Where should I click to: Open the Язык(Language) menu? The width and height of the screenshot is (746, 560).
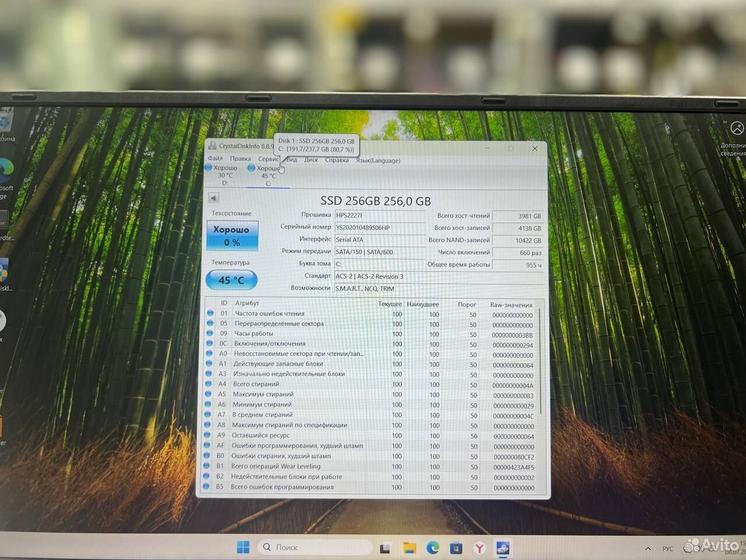tap(378, 161)
